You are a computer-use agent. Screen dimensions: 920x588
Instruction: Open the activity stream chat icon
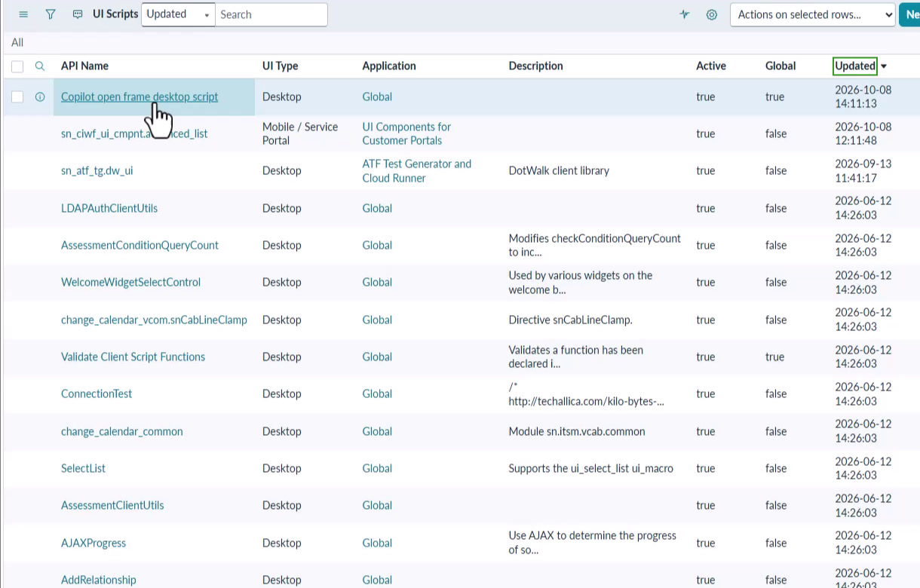(78, 14)
